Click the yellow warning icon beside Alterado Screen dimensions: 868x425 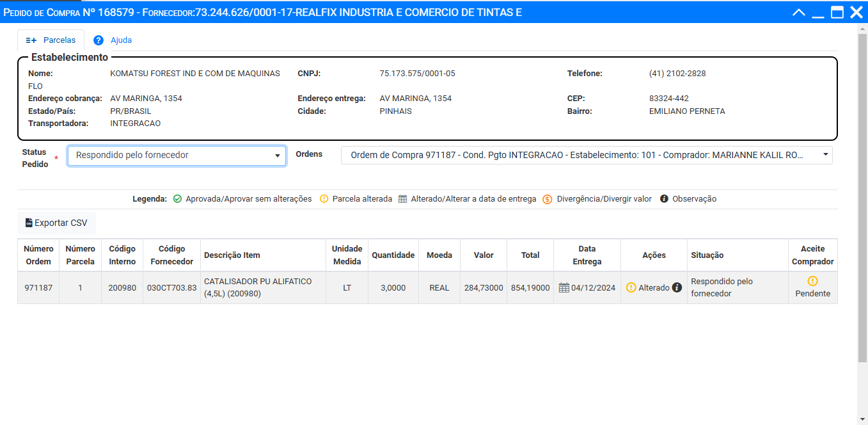pyautogui.click(x=631, y=288)
